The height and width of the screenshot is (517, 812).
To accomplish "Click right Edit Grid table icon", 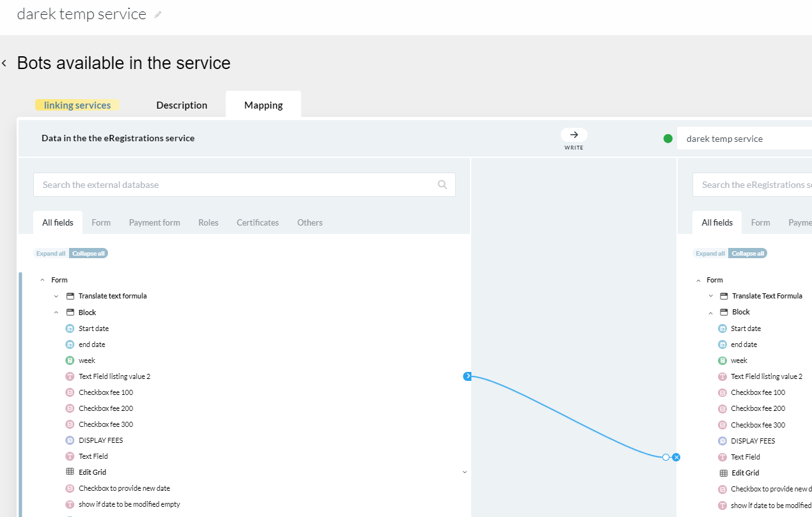I will point(724,473).
